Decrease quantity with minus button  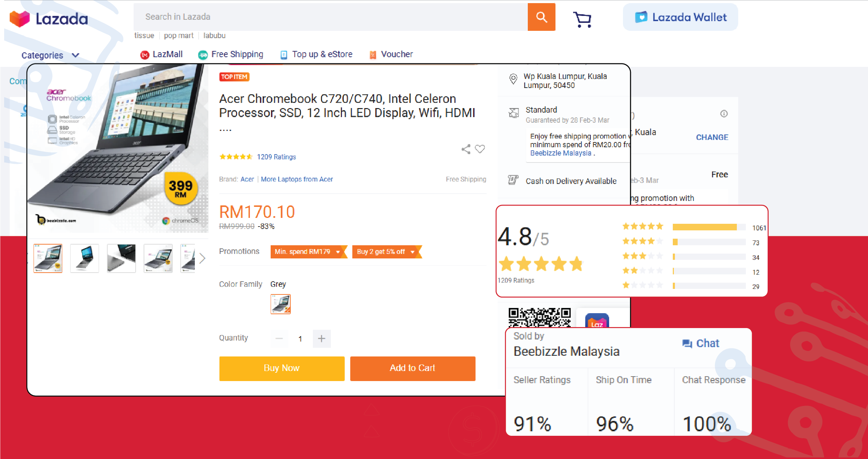pos(279,339)
